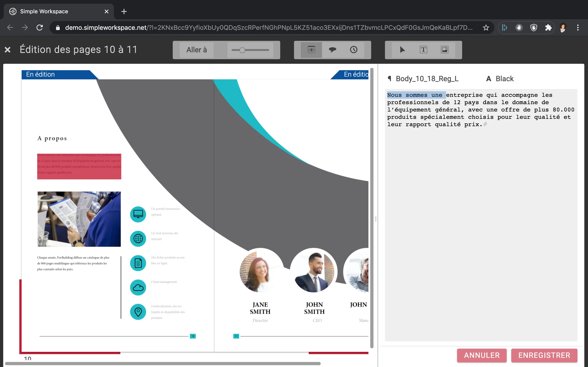Bookmark this page with star icon
Viewport: 588px width, 367px height.
[x=486, y=28]
